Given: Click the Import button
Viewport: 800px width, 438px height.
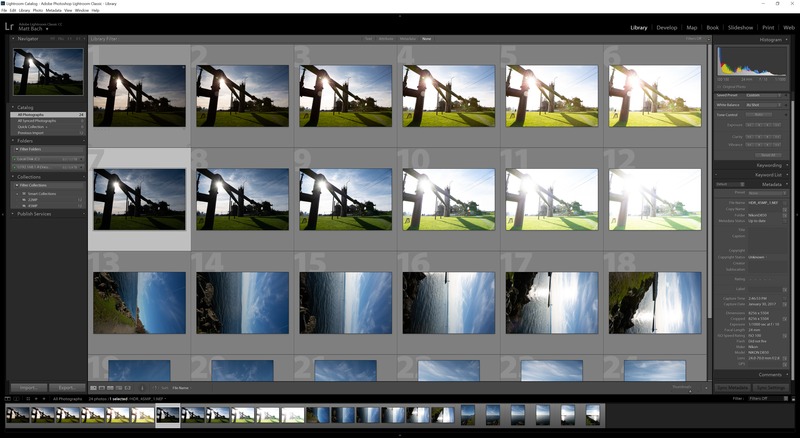Looking at the screenshot, I should (27, 387).
